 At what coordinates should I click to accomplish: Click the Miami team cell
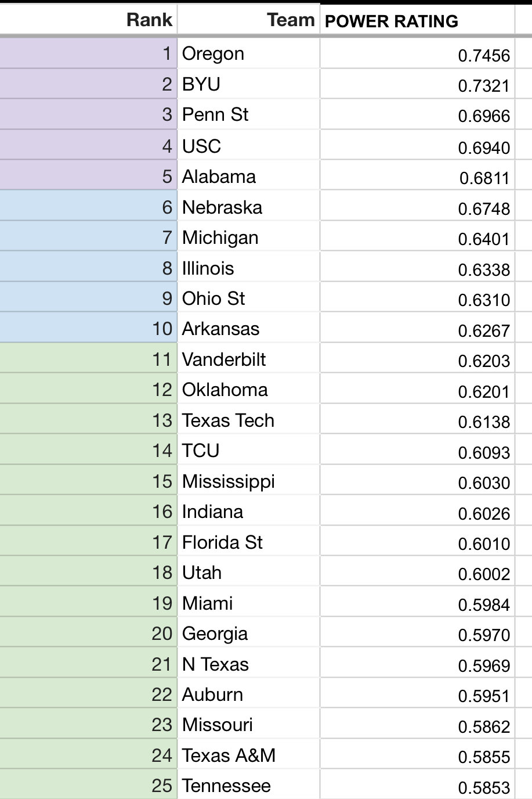tap(248, 602)
